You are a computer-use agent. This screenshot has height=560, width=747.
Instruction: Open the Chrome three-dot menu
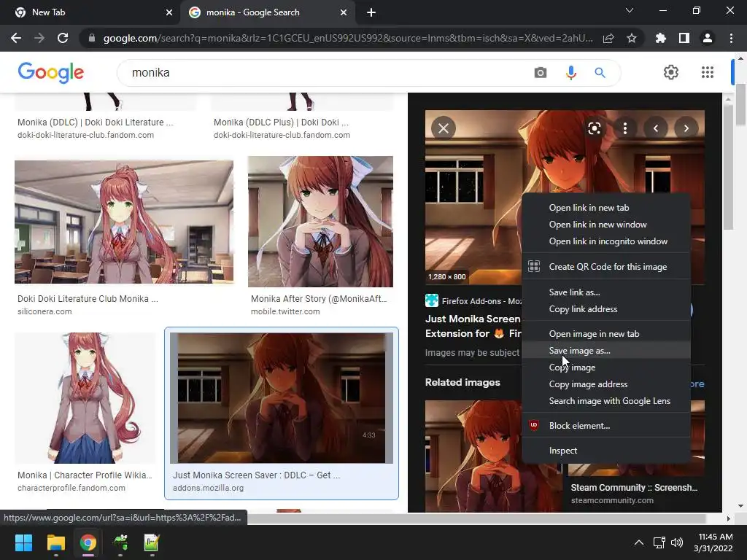coord(731,38)
